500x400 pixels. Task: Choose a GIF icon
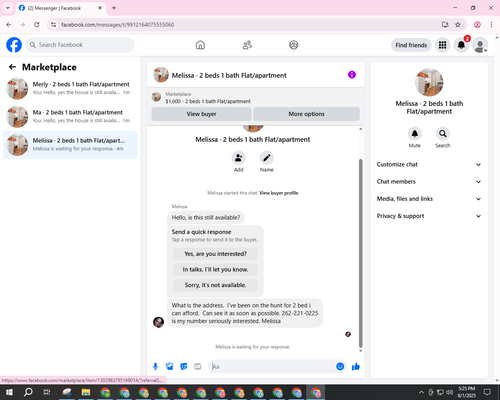click(198, 367)
